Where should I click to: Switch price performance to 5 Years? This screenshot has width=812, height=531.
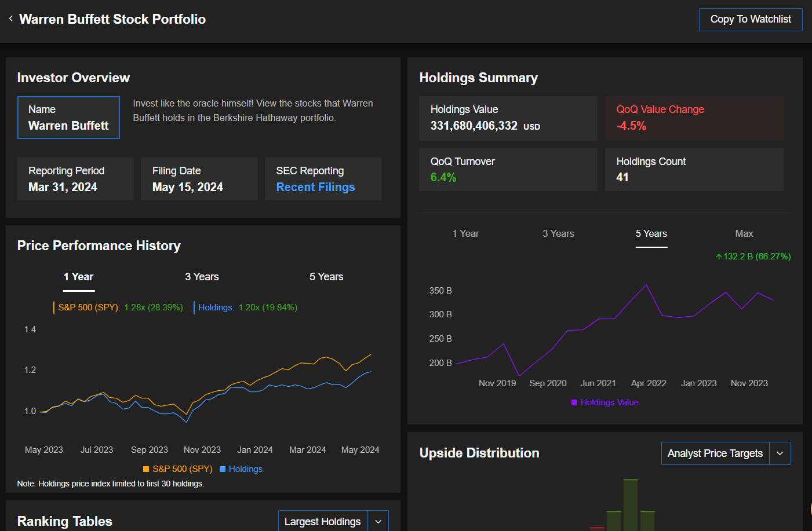click(x=326, y=277)
